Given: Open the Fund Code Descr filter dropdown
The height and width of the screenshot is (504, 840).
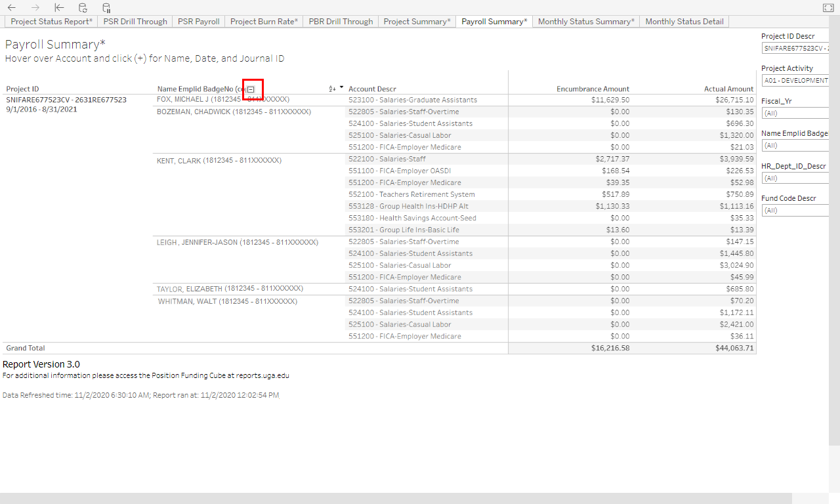Looking at the screenshot, I should (795, 210).
